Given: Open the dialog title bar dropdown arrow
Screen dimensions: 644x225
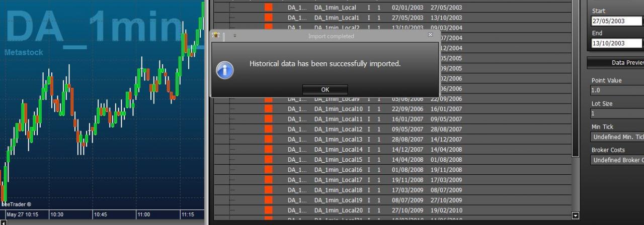Looking at the screenshot, I should pyautogui.click(x=234, y=36).
